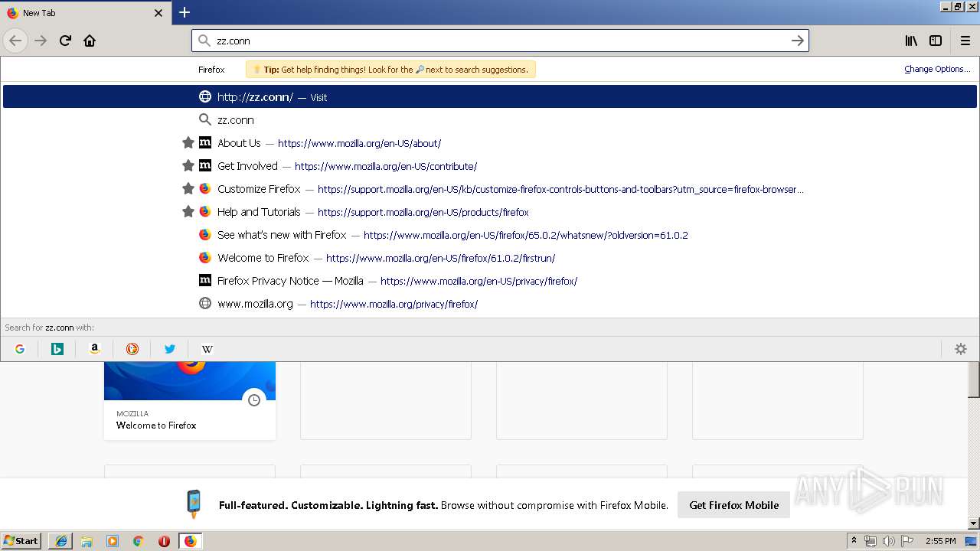The height and width of the screenshot is (551, 980).
Task: Click the Go arrow in the address bar
Action: pos(797,41)
